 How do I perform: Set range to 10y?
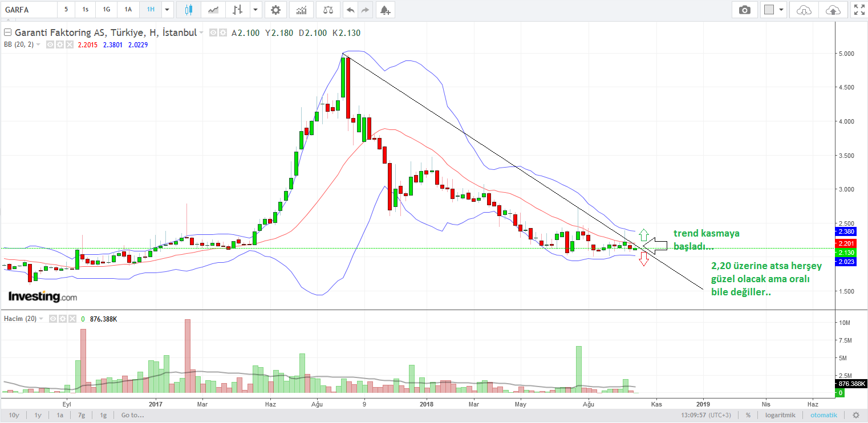tap(14, 415)
